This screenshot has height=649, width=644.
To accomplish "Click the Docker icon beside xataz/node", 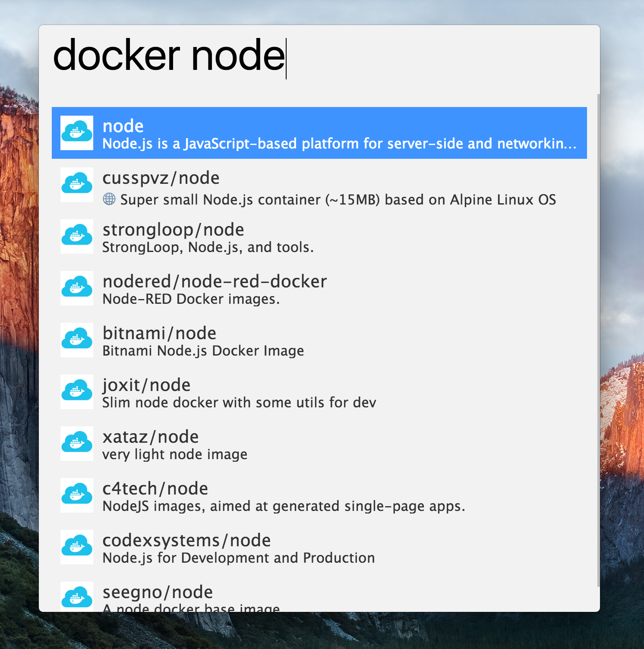I will tap(77, 444).
